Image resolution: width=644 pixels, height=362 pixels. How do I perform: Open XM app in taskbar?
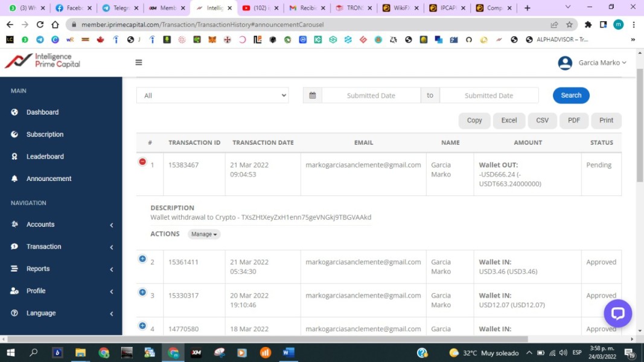coord(196,352)
